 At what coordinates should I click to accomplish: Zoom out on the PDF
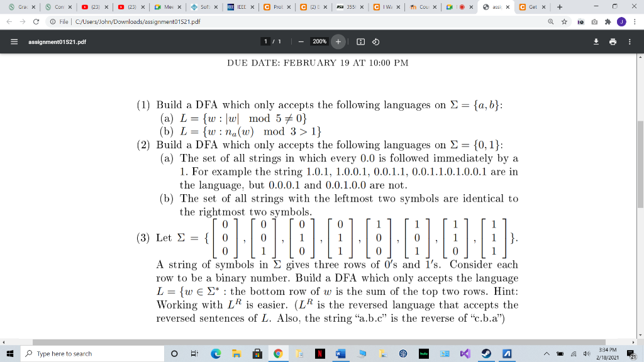301,41
